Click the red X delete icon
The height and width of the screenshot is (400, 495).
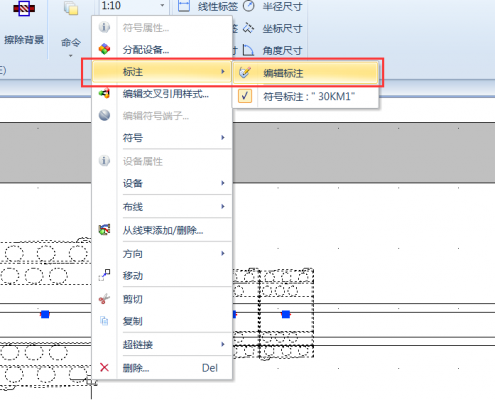(x=104, y=368)
